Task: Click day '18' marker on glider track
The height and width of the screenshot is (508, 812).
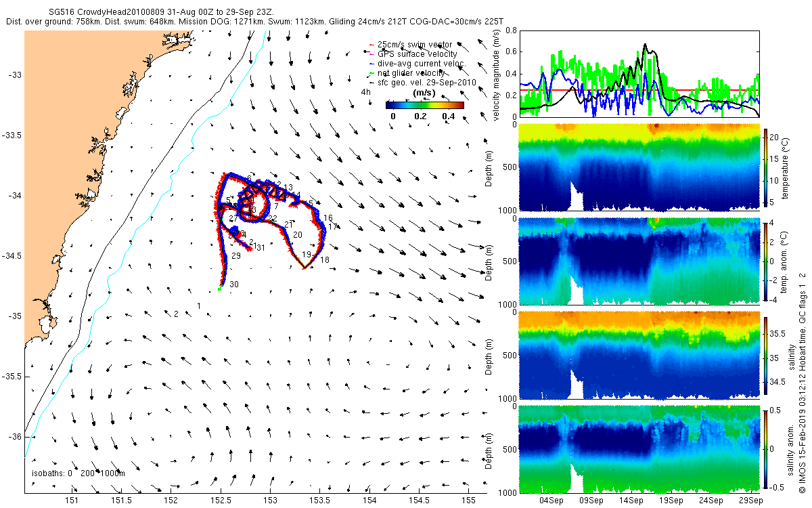Action: pos(325,260)
